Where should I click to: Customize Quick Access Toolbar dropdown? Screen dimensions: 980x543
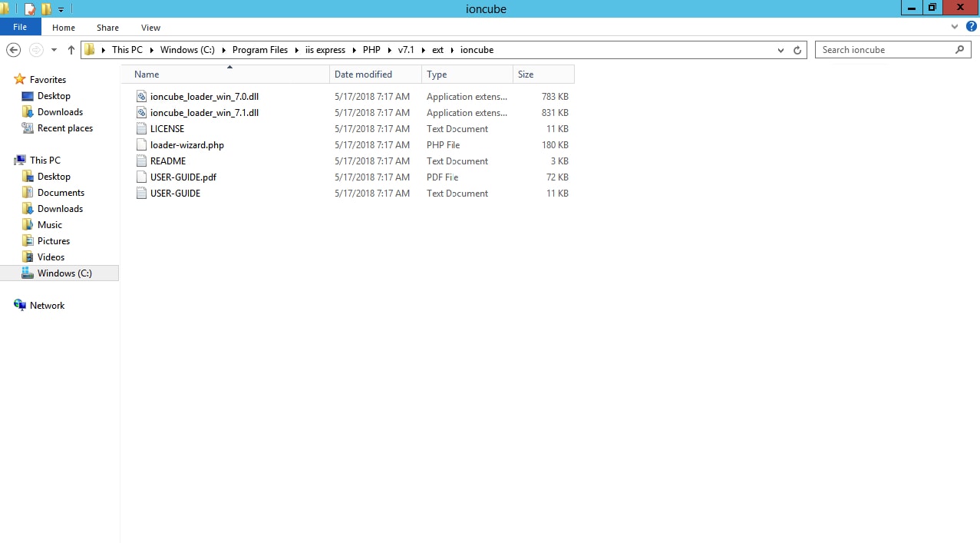pos(61,10)
